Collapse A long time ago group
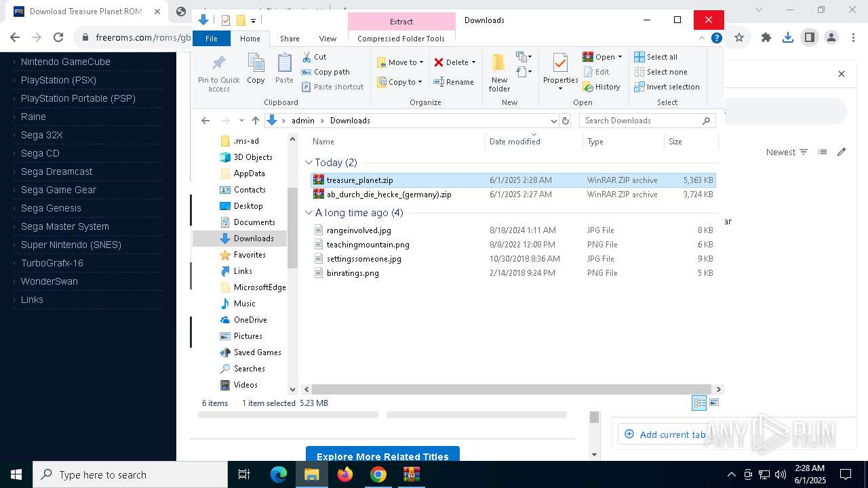The height and width of the screenshot is (488, 868). (x=309, y=213)
